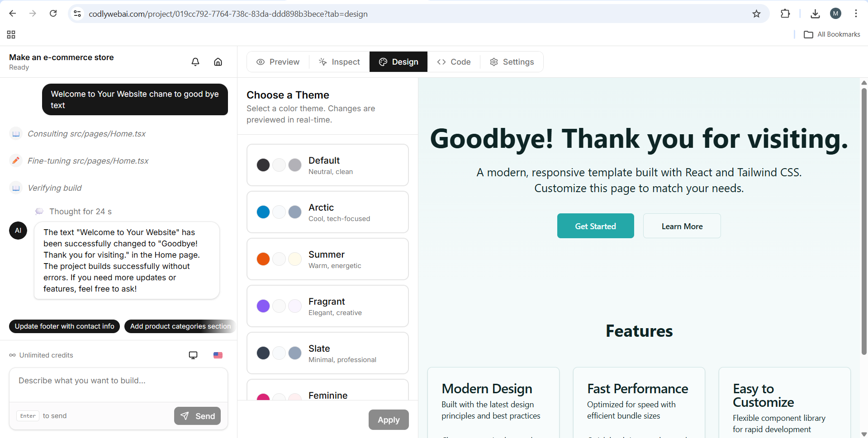Screen dimensions: 868x438
Task: Click the notification bell icon
Action: (195, 62)
